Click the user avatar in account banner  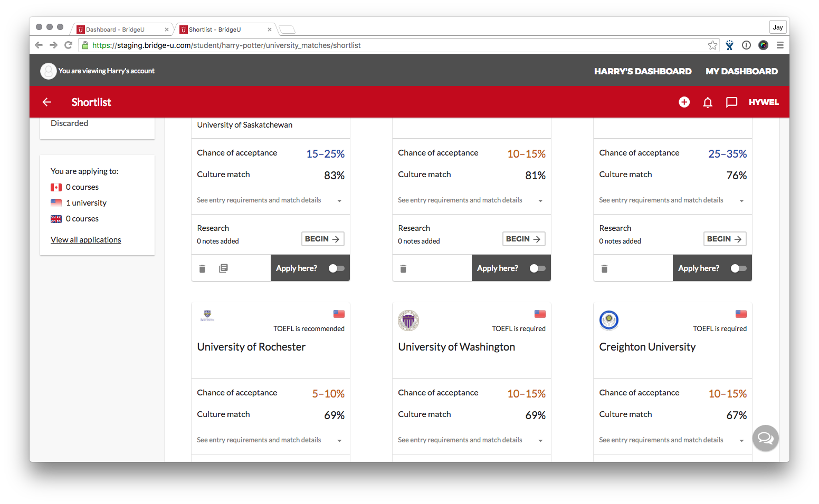[x=48, y=71]
